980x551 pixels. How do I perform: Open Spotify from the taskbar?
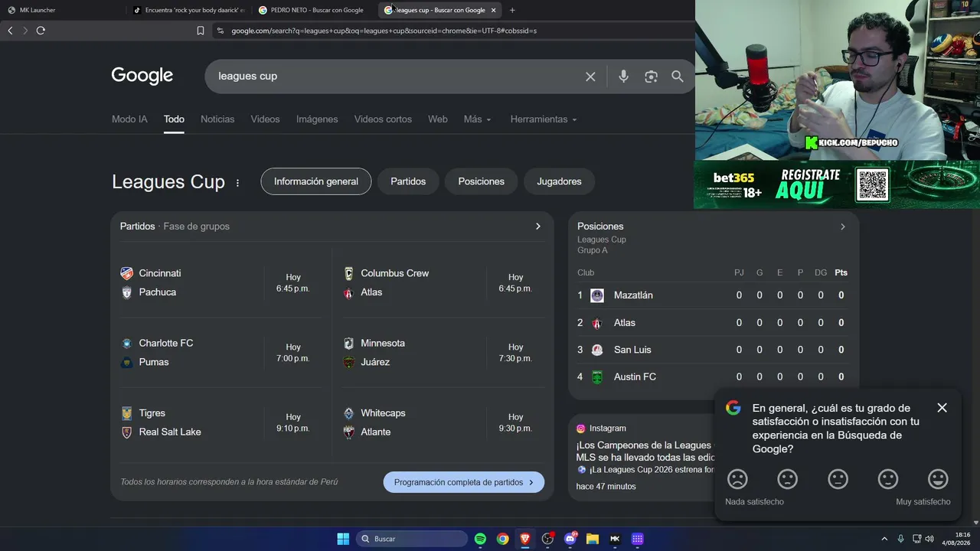pos(480,539)
